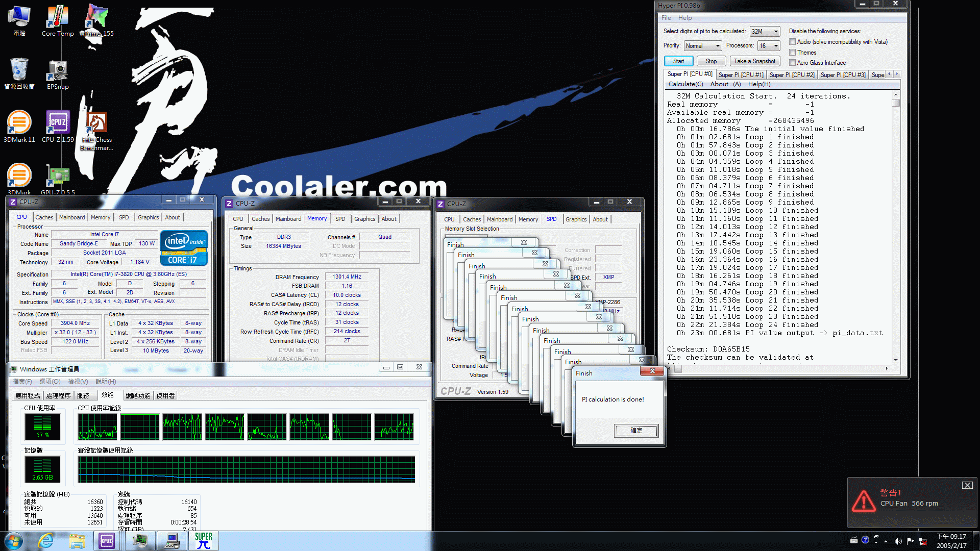The width and height of the screenshot is (980, 551).
Task: Open the Action Center flag icon
Action: pos(910,541)
